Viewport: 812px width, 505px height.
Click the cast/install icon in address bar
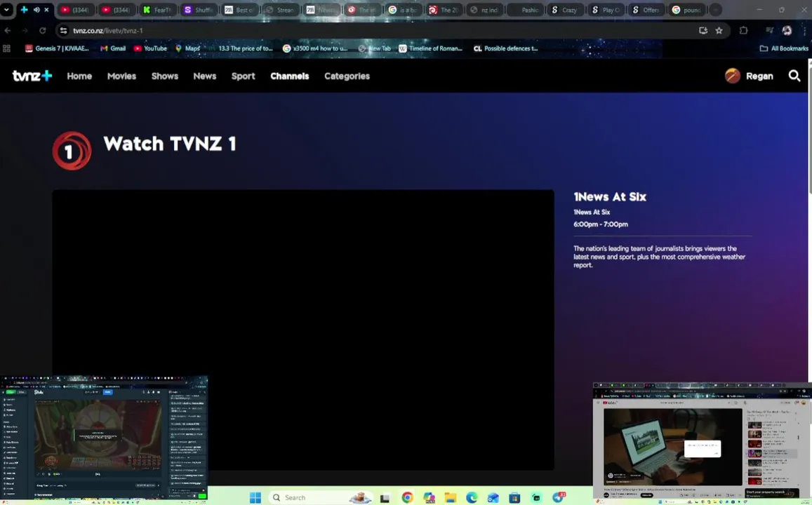(x=703, y=31)
